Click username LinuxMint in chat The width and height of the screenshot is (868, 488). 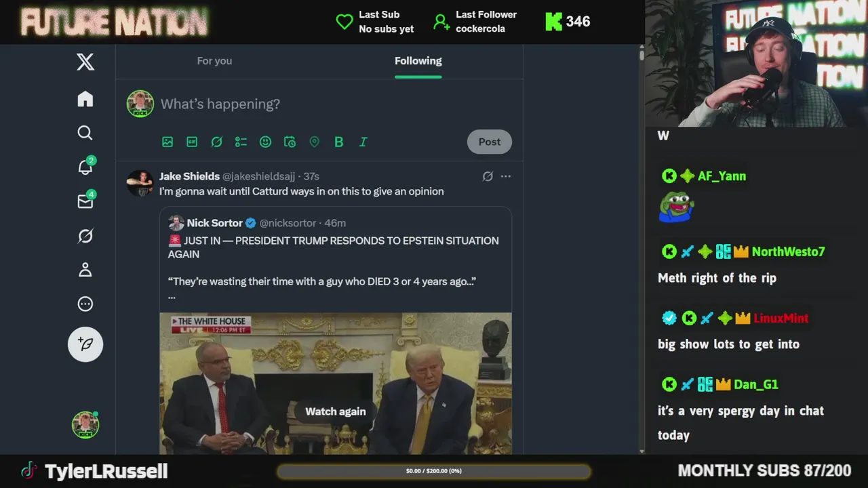(x=781, y=318)
